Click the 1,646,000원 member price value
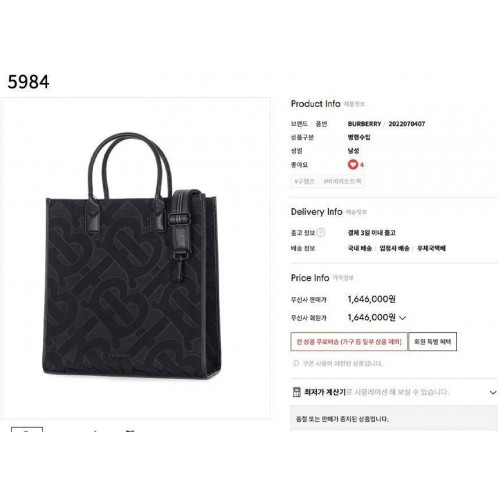The image size is (500, 500). click(x=372, y=317)
